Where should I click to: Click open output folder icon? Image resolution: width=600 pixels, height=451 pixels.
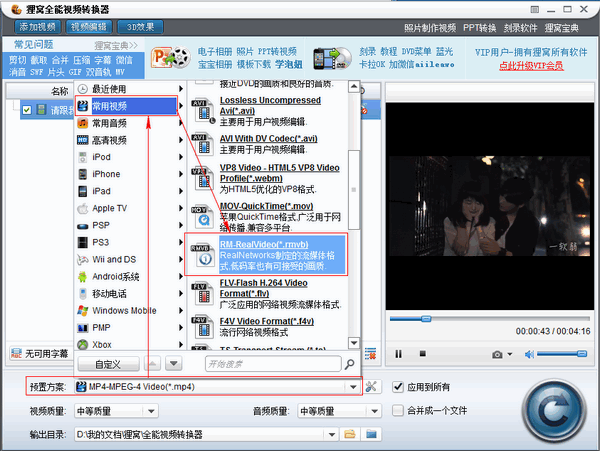[x=371, y=434]
